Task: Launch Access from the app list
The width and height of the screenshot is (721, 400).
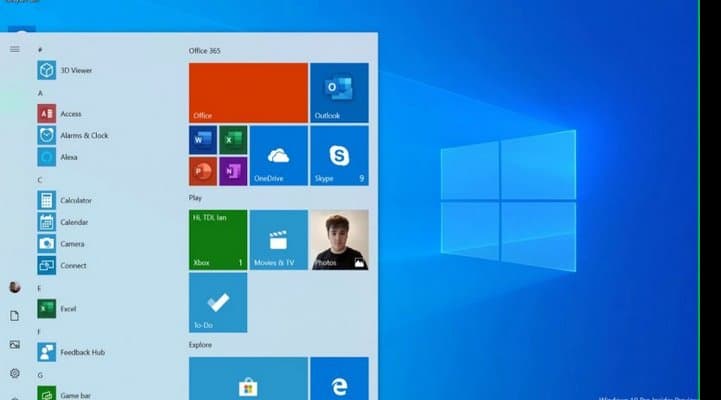Action: (x=59, y=114)
